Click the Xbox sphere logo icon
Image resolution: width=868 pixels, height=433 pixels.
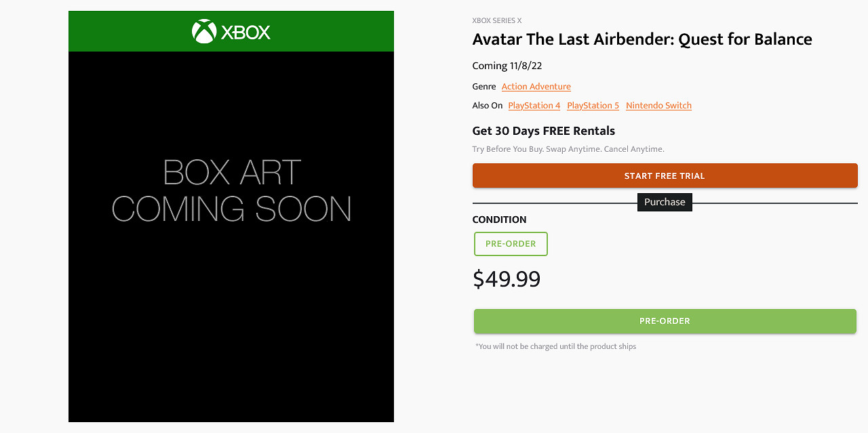click(204, 31)
